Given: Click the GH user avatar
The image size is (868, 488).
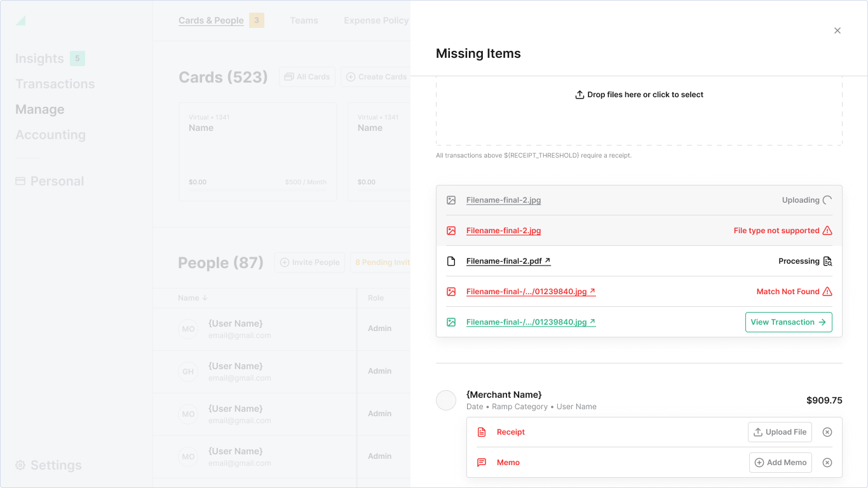Looking at the screenshot, I should [x=188, y=372].
